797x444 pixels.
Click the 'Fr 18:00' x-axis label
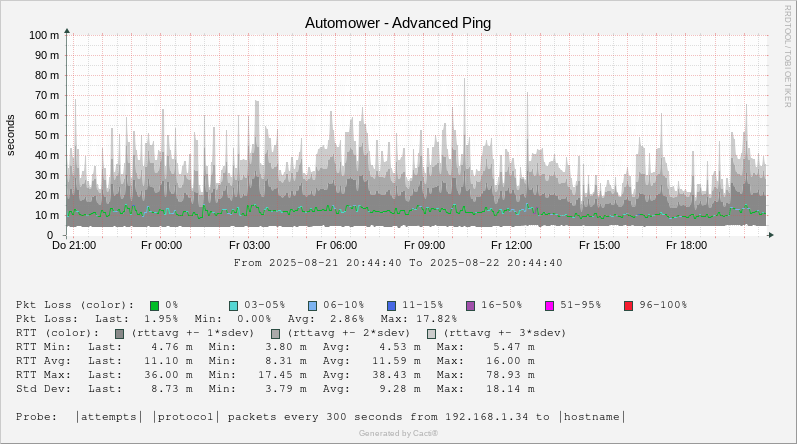tap(687, 245)
